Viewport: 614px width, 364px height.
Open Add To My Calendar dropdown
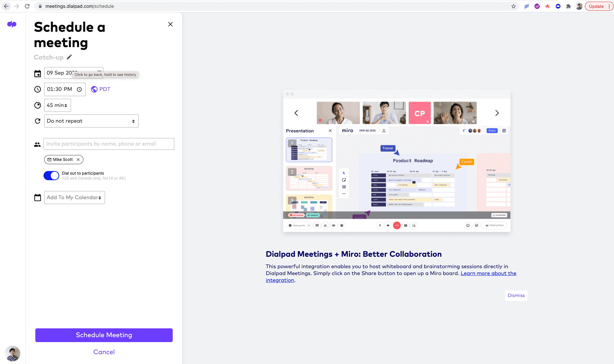(74, 198)
